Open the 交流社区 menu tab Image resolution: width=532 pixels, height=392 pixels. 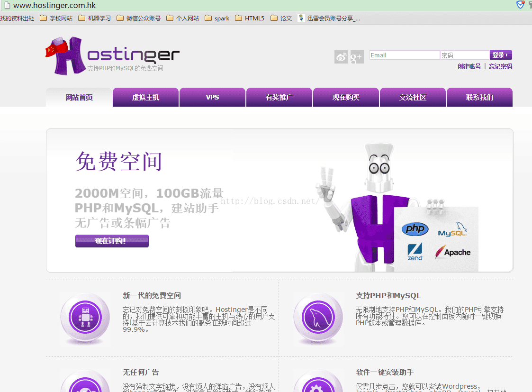click(413, 97)
